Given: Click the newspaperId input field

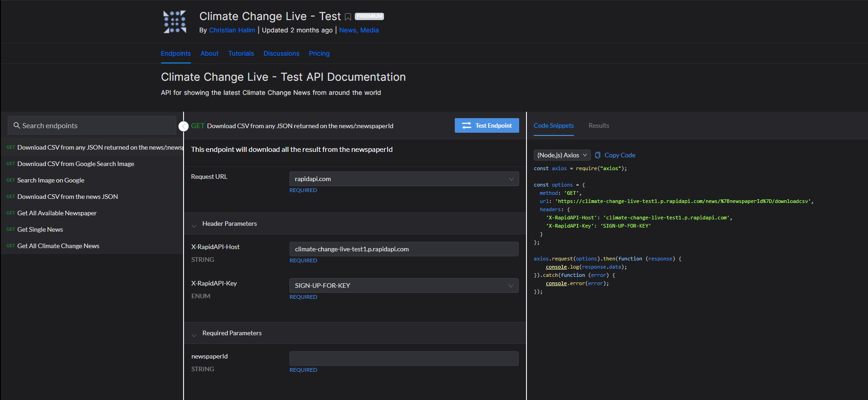Looking at the screenshot, I should tap(404, 358).
